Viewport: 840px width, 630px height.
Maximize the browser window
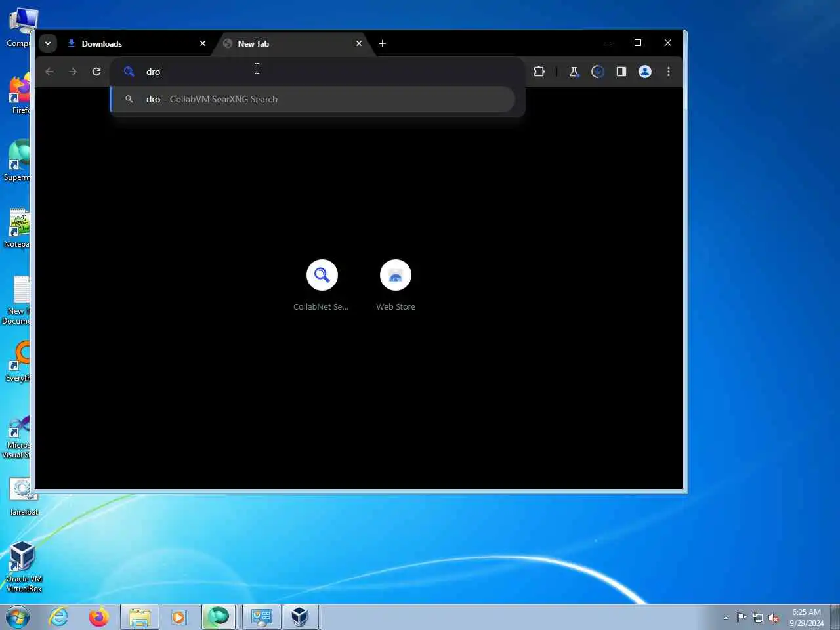(x=638, y=43)
